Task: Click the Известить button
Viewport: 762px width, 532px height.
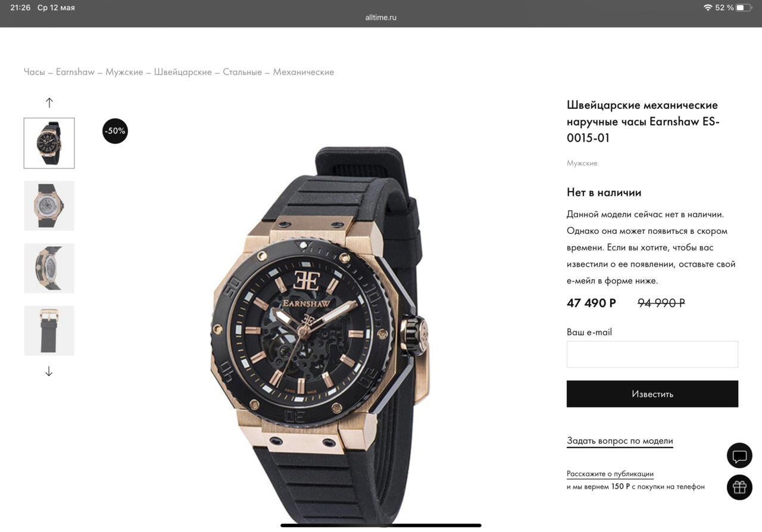Action: coord(652,394)
